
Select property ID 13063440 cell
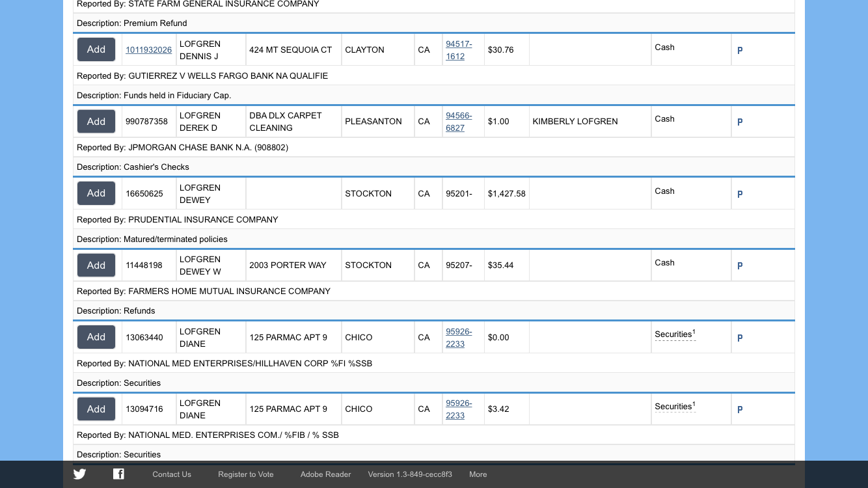(148, 337)
